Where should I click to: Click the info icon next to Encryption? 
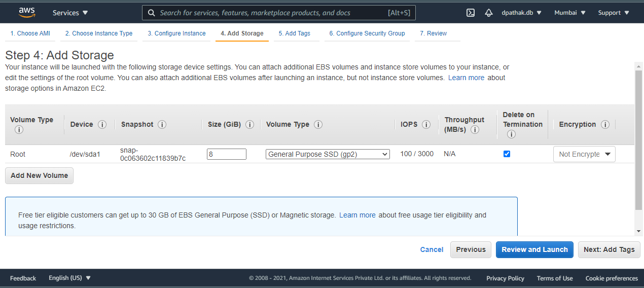pos(604,124)
